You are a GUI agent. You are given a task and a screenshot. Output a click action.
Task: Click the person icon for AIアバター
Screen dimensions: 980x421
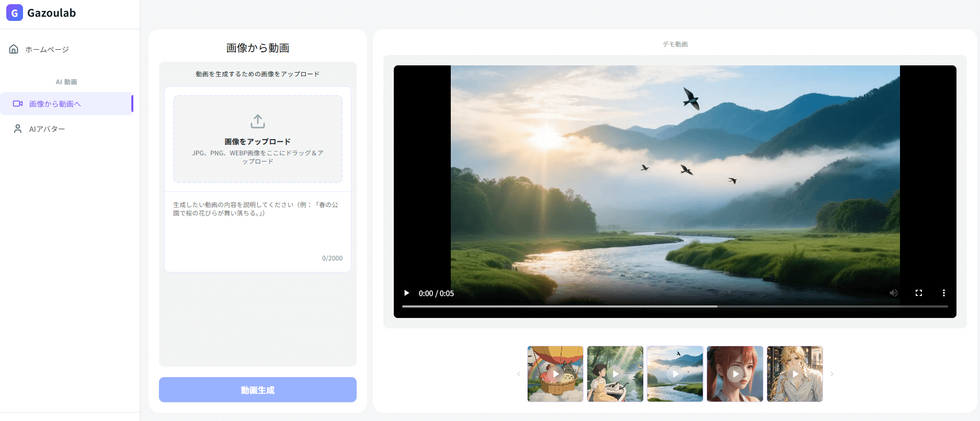18,129
